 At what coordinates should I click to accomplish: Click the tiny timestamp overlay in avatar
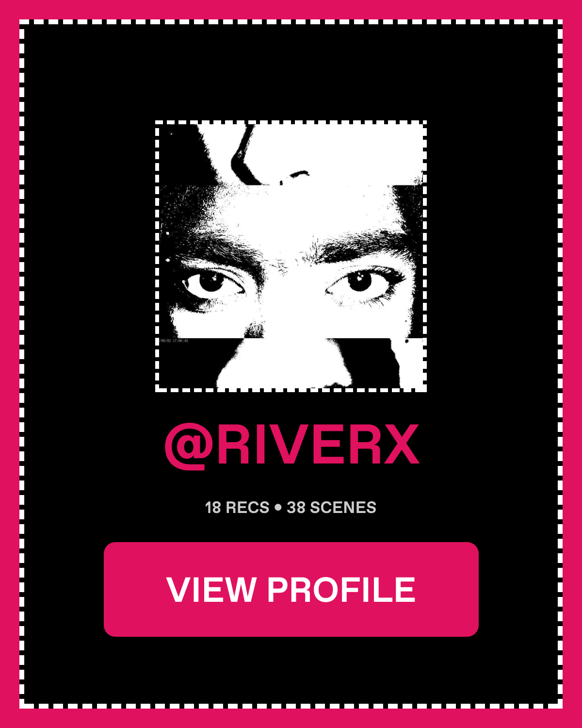[x=174, y=341]
